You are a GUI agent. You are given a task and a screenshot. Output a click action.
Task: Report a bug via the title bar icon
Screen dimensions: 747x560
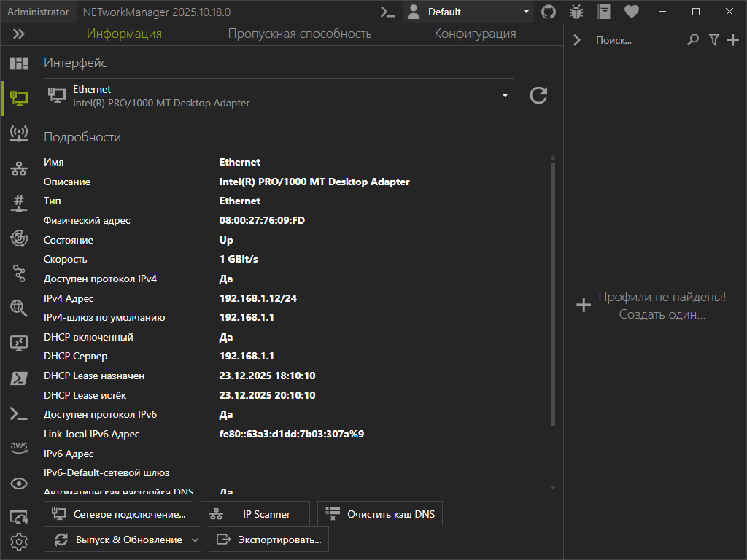[x=577, y=12]
